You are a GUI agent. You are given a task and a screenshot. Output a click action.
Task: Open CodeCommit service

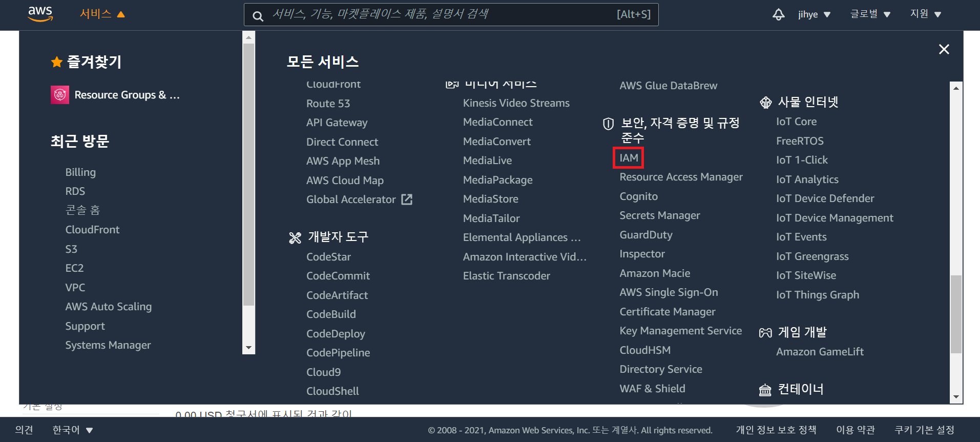click(338, 276)
